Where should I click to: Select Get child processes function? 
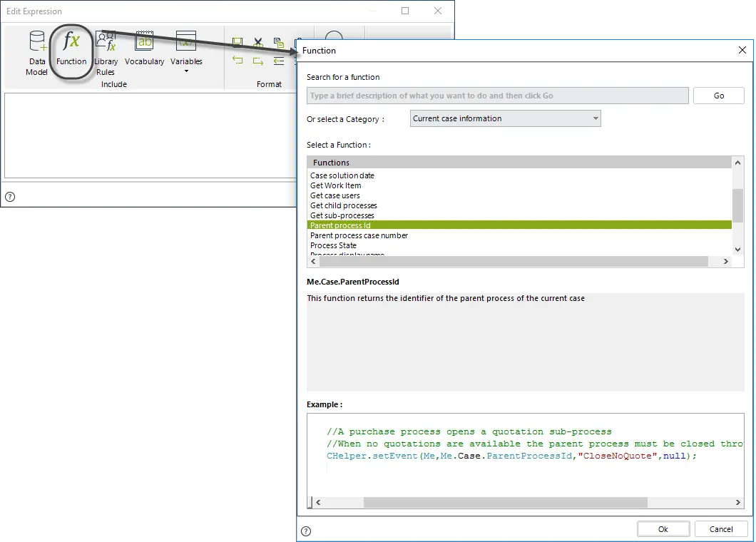(x=519, y=205)
